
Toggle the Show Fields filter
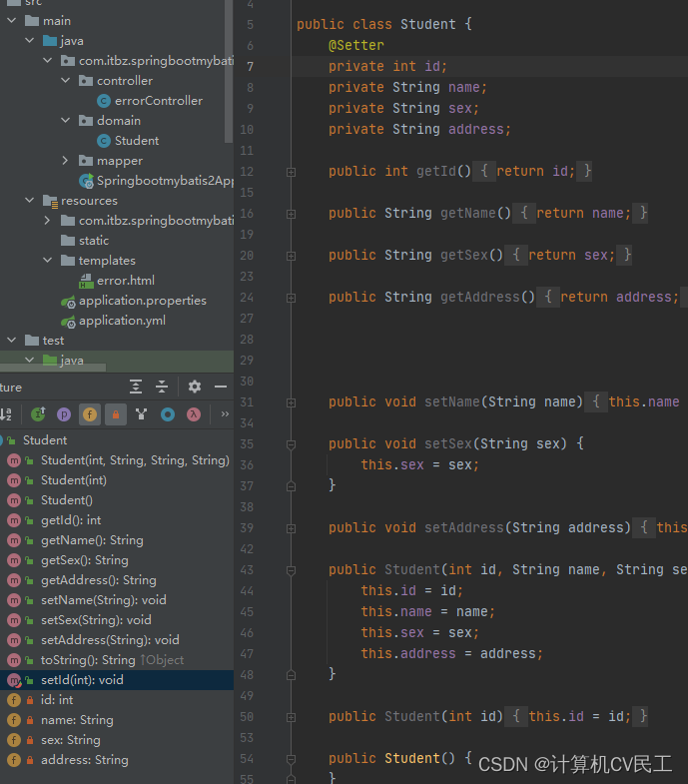[x=89, y=413]
